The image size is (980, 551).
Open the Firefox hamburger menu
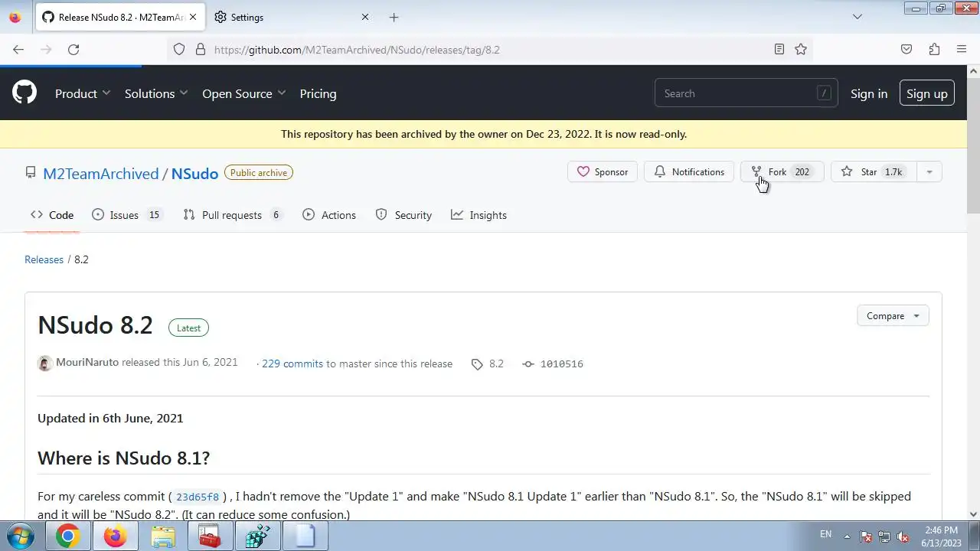pyautogui.click(x=962, y=50)
